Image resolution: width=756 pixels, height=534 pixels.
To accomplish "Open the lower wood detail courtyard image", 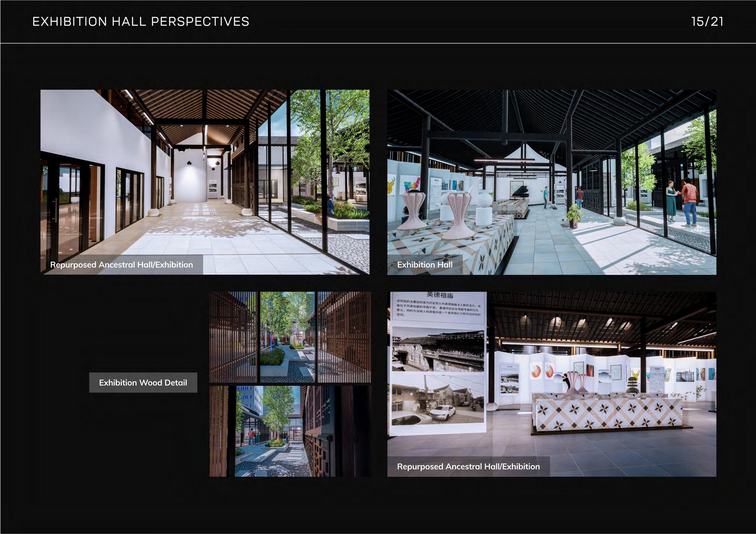I will pyautogui.click(x=290, y=432).
